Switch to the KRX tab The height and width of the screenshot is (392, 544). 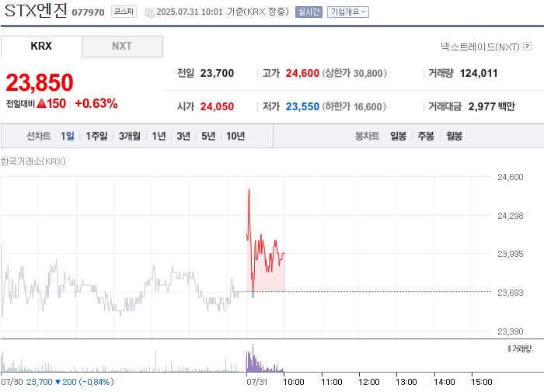pyautogui.click(x=41, y=46)
